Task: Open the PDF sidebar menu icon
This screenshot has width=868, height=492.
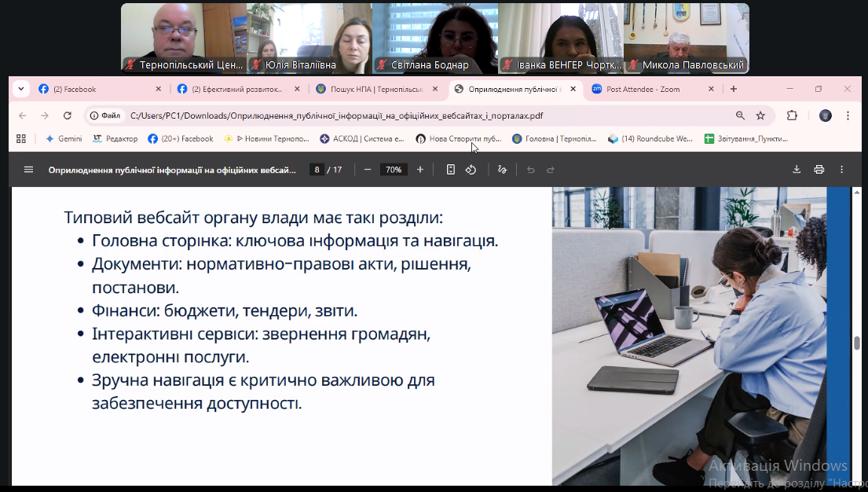Action: [29, 169]
